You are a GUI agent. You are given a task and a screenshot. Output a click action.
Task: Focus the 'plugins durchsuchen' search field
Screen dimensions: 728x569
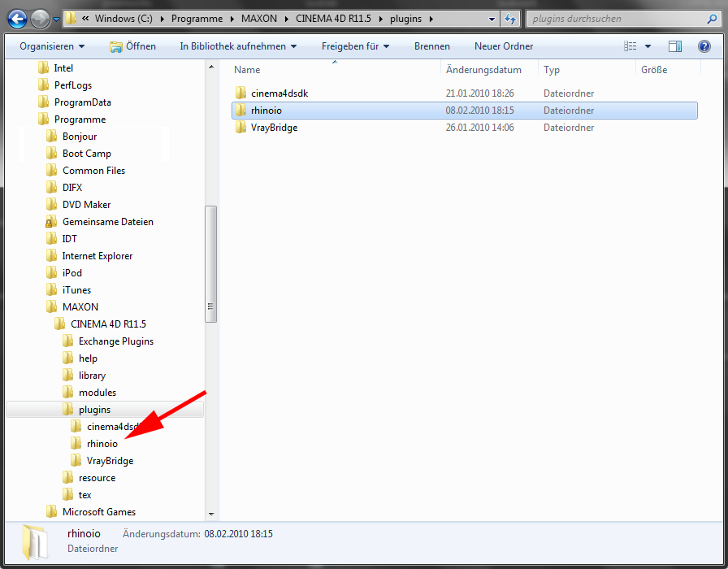[x=622, y=19]
